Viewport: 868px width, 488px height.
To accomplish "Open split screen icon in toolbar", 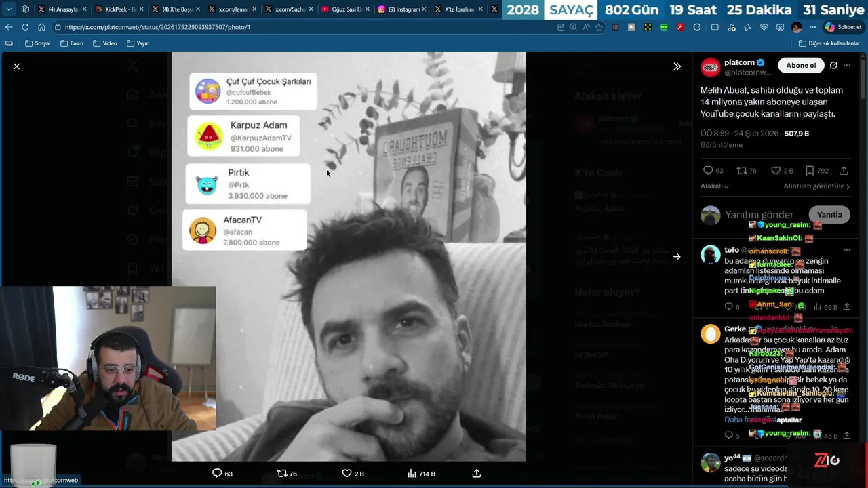I will coord(715,27).
